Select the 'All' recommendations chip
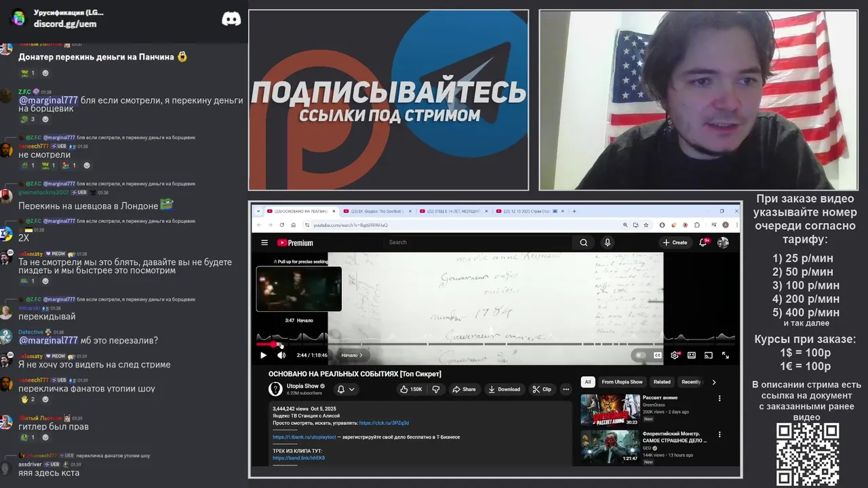Screen dimensions: 868x488 tap(588, 382)
